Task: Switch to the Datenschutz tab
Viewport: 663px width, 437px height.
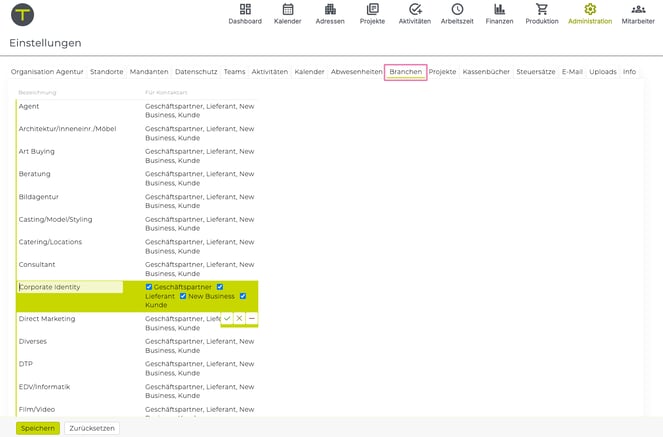Action: [196, 72]
